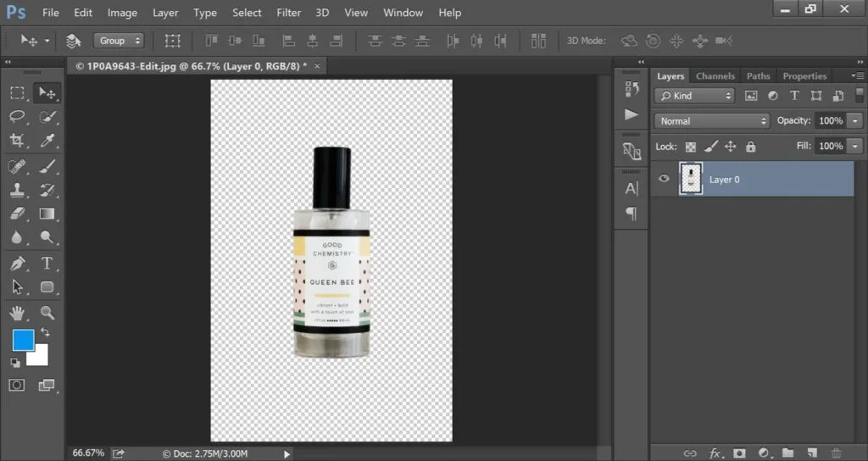Screen dimensions: 868x461
Task: Toggle shape layers filter
Action: coord(816,96)
